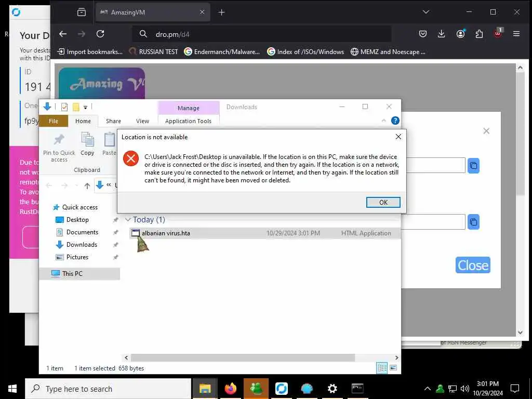Click the taskbar search box

(108, 389)
